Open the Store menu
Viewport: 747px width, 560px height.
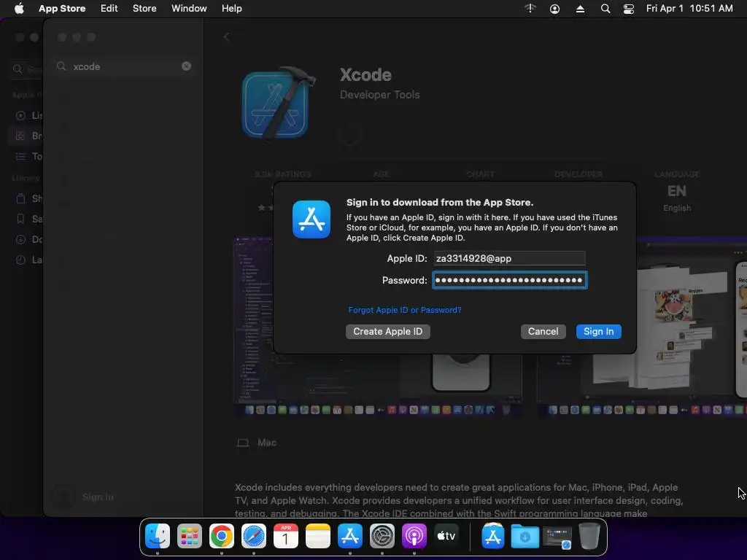tap(144, 9)
